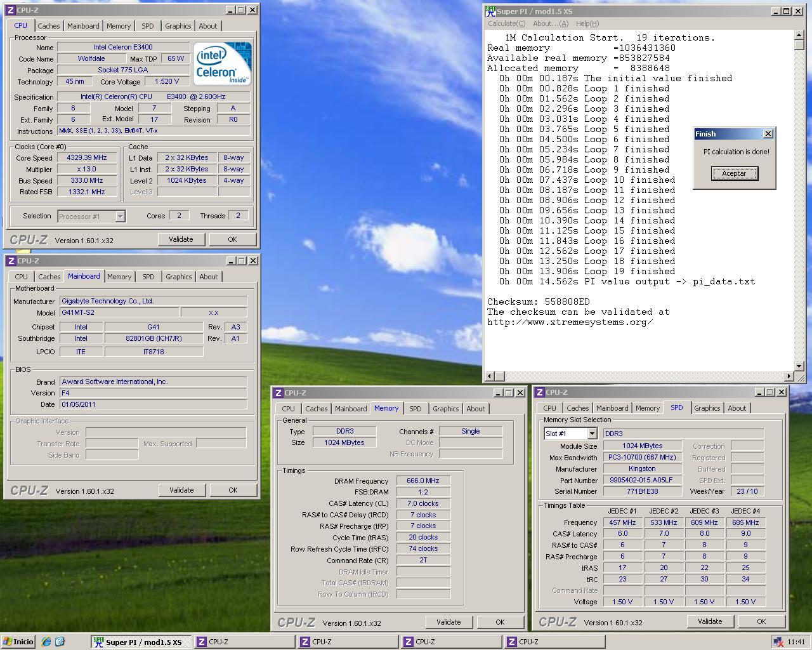Open Memory tab in top-left CPU-Z window

coord(119,26)
